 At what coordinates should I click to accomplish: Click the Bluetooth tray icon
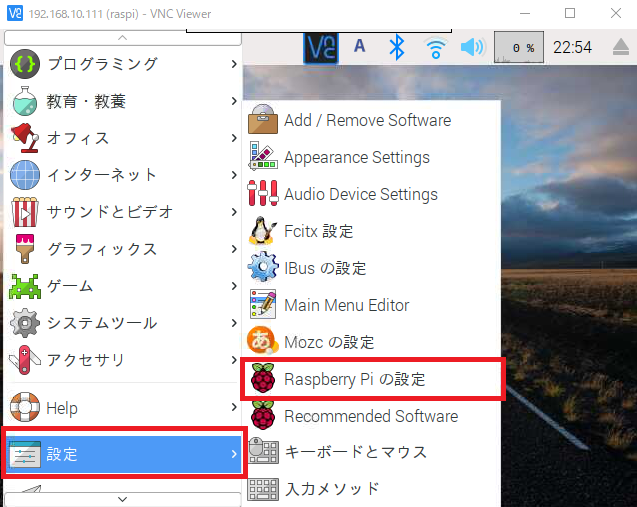click(397, 47)
